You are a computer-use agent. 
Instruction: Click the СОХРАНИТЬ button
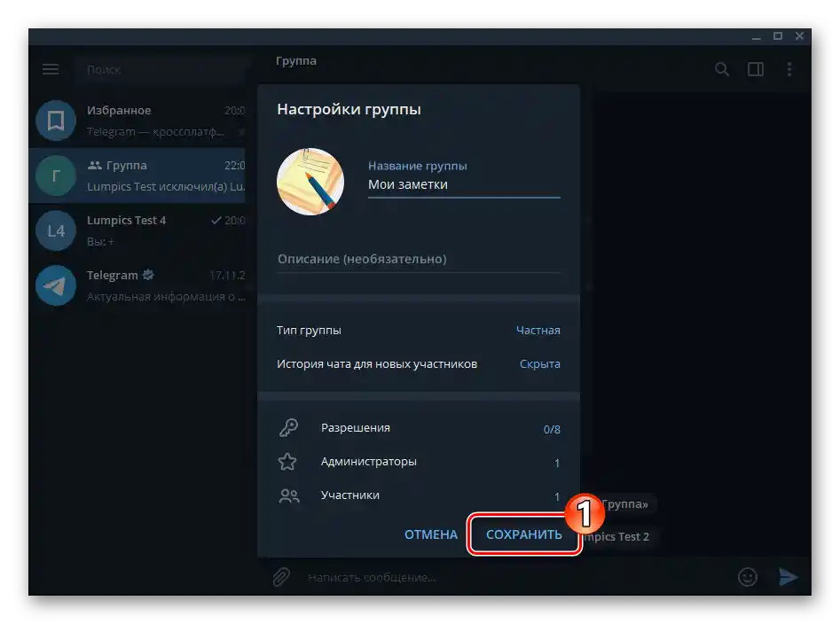(523, 534)
